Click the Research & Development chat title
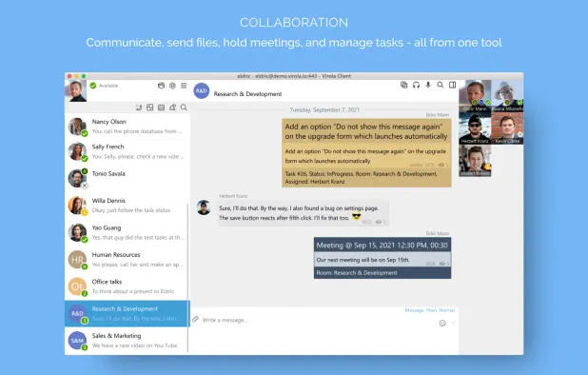588x375 pixels. tap(247, 93)
